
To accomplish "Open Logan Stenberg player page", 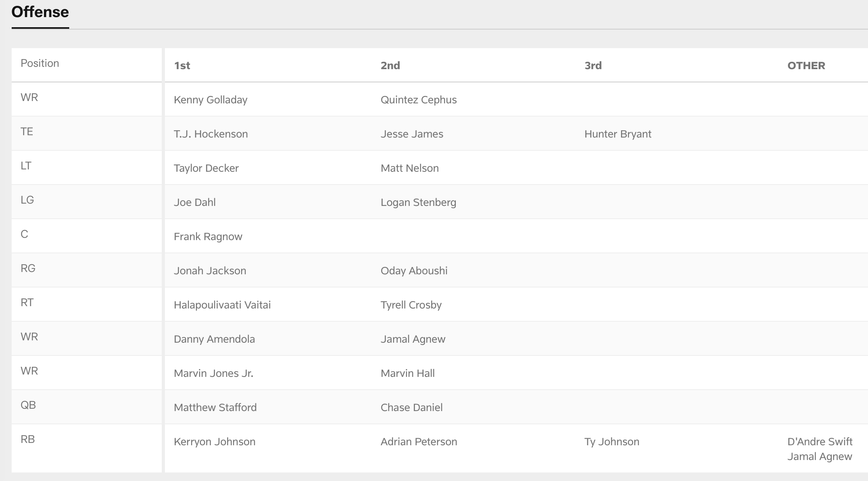I will pos(418,202).
